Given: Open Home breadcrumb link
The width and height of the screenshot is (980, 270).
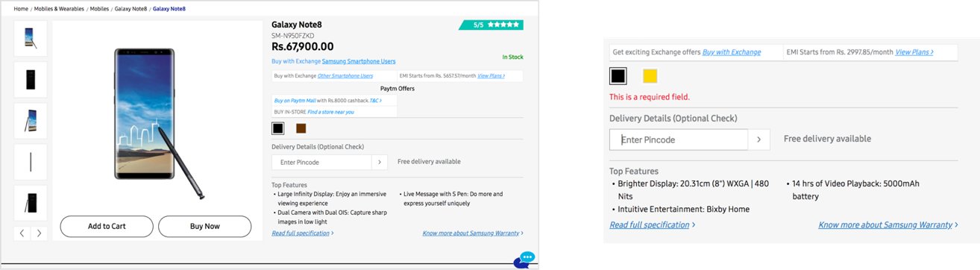Looking at the screenshot, I should (21, 9).
